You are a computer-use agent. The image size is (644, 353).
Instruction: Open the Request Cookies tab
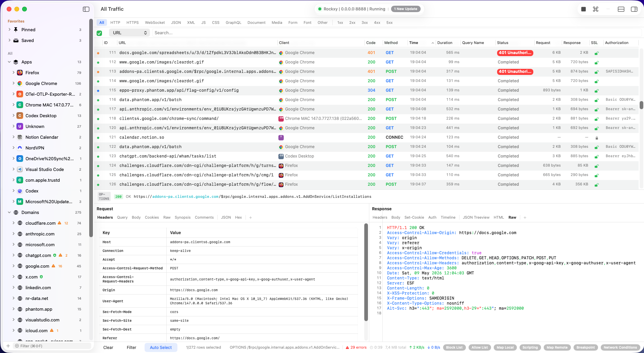pos(152,218)
